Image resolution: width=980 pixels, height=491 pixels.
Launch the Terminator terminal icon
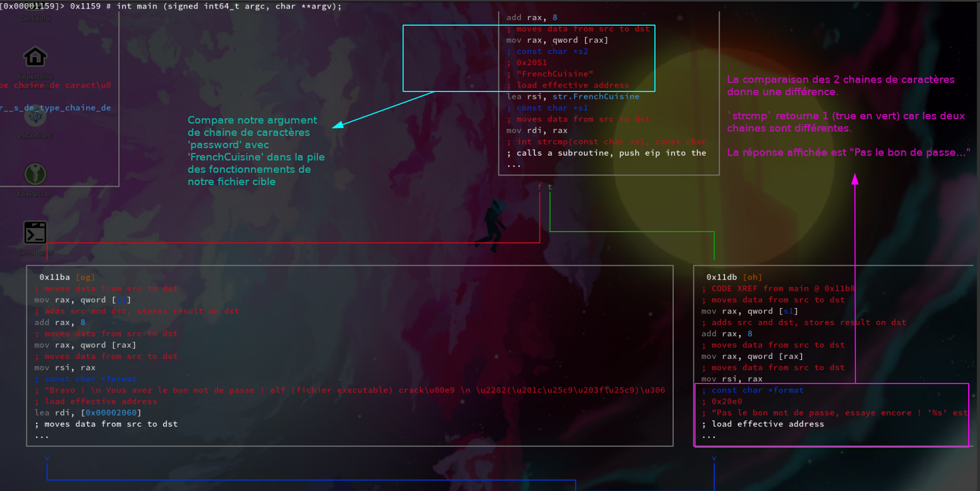pyautogui.click(x=35, y=233)
